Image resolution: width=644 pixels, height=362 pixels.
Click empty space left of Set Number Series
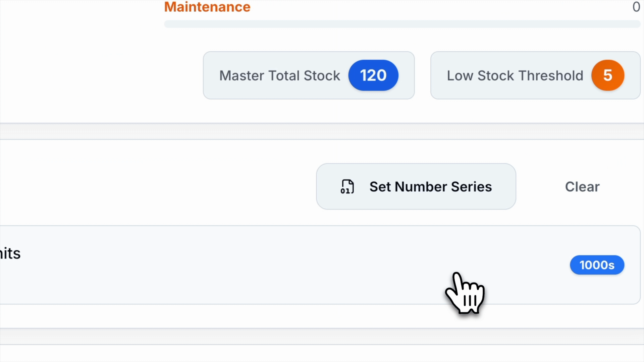(x=168, y=187)
